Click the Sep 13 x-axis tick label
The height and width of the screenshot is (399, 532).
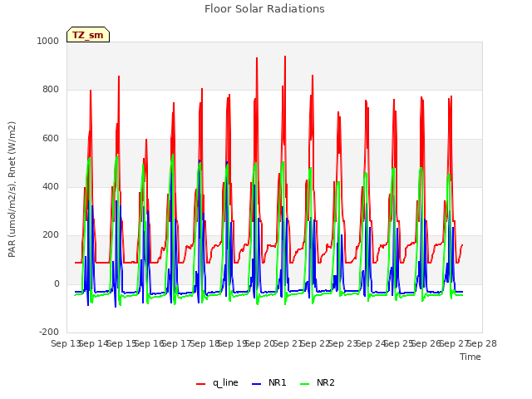click(x=66, y=343)
